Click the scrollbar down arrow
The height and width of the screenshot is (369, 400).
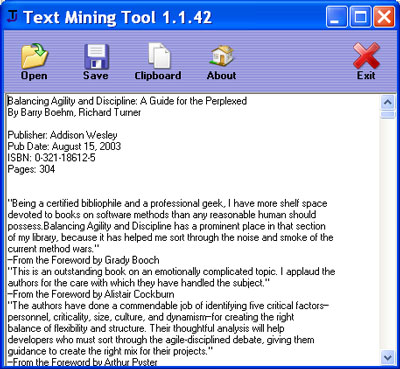387,357
